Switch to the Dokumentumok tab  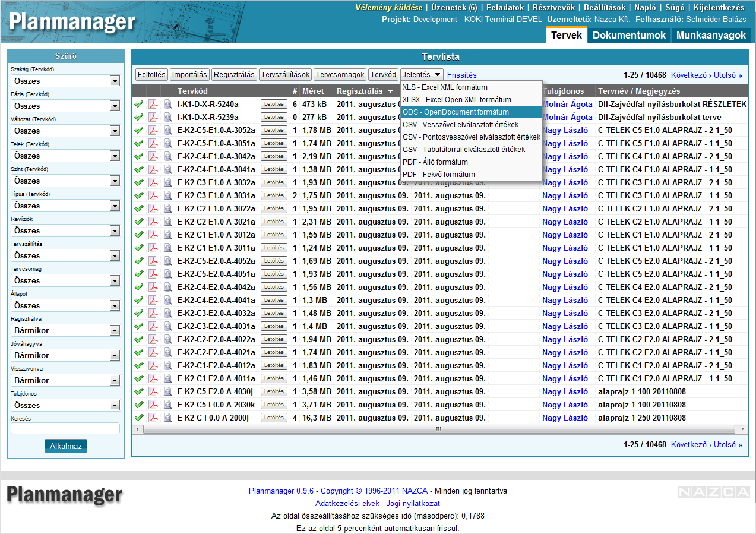[x=629, y=35]
